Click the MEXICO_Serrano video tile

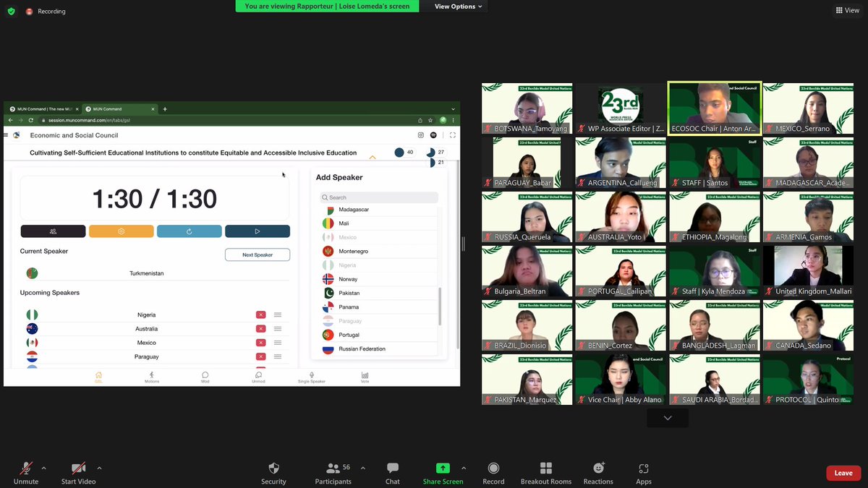808,108
